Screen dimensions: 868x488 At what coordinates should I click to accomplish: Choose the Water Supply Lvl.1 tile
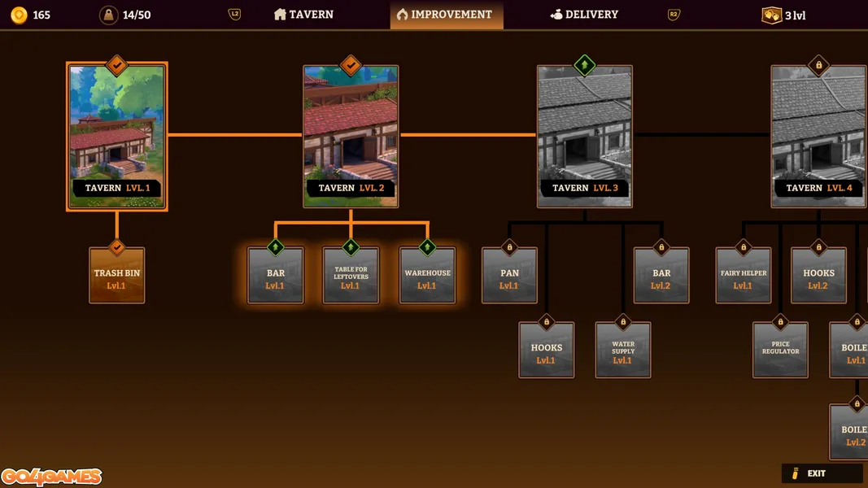coord(622,351)
